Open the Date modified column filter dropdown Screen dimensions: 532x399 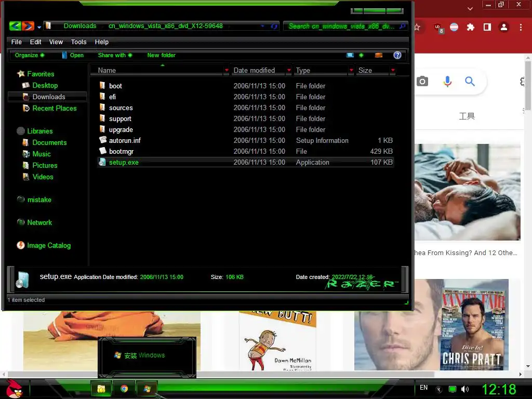[x=289, y=70]
